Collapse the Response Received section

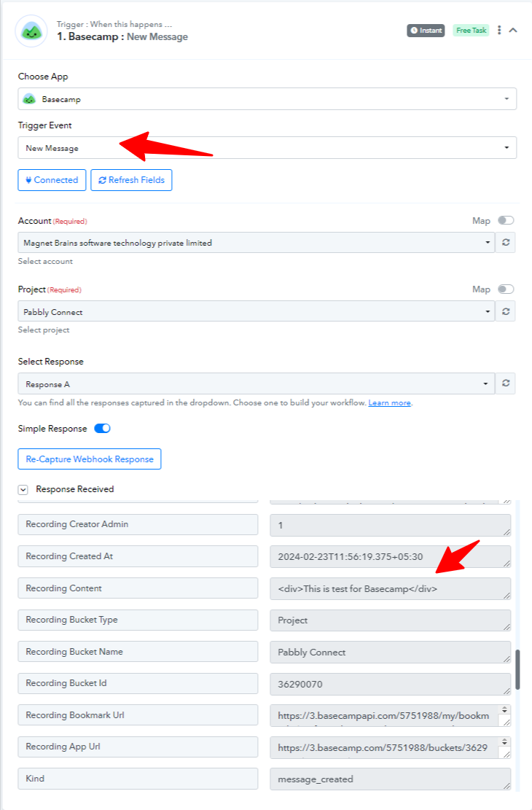[23, 489]
